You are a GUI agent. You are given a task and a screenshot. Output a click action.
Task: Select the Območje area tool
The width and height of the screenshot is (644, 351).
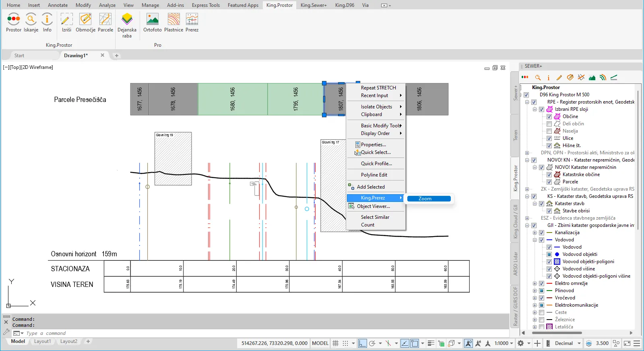(x=85, y=19)
